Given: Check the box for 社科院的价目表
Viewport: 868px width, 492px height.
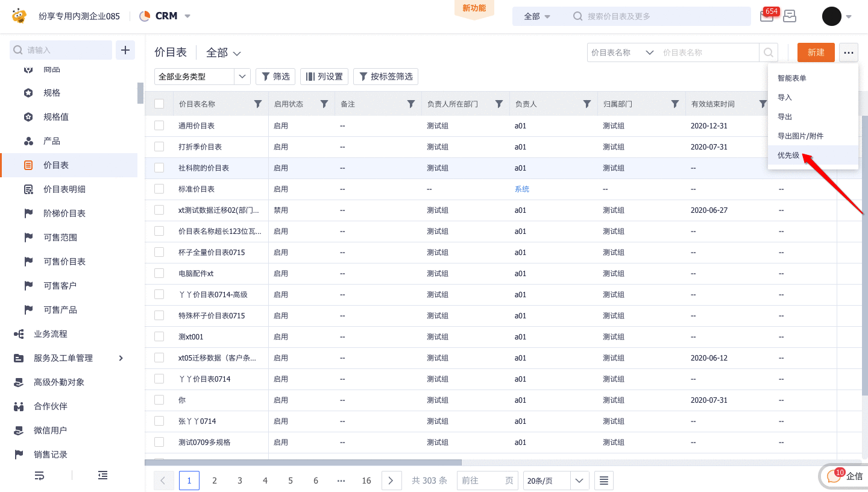Looking at the screenshot, I should 159,168.
